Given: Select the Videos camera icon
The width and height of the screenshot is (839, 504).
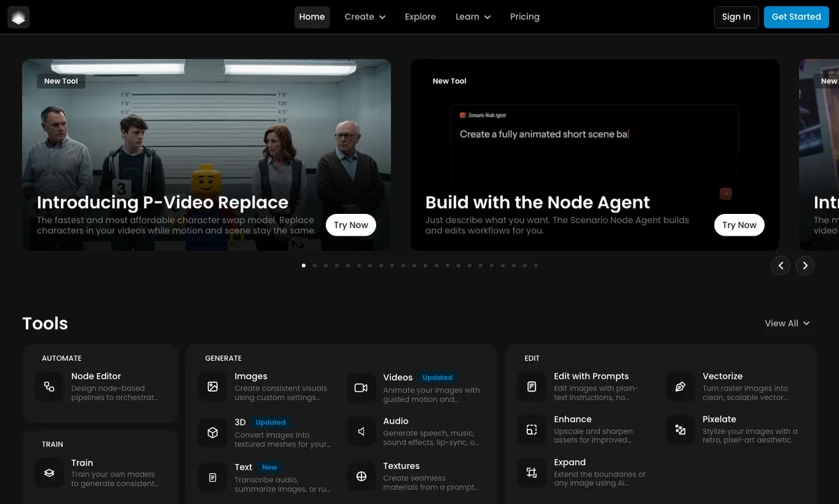Looking at the screenshot, I should point(361,387).
